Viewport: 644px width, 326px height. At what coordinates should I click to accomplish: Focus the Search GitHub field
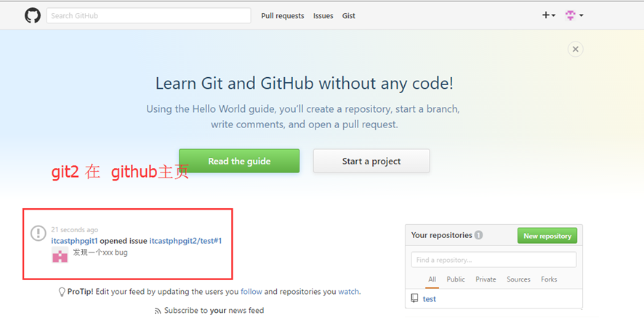click(x=149, y=15)
